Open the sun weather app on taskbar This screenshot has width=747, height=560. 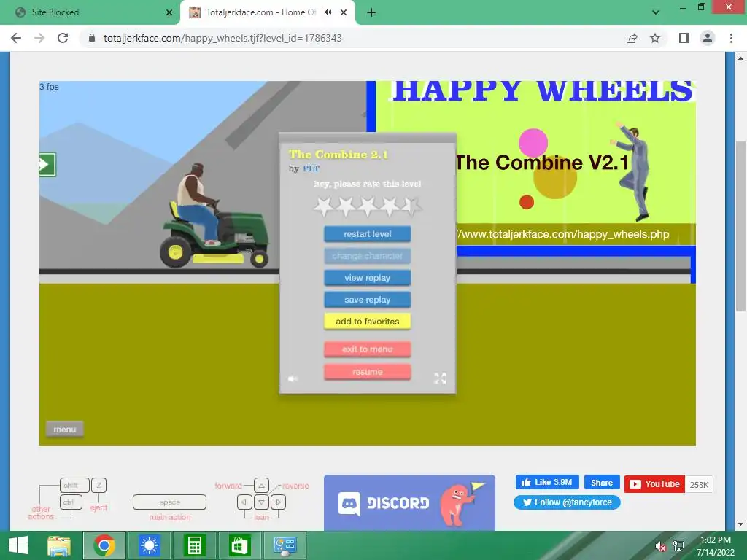149,545
